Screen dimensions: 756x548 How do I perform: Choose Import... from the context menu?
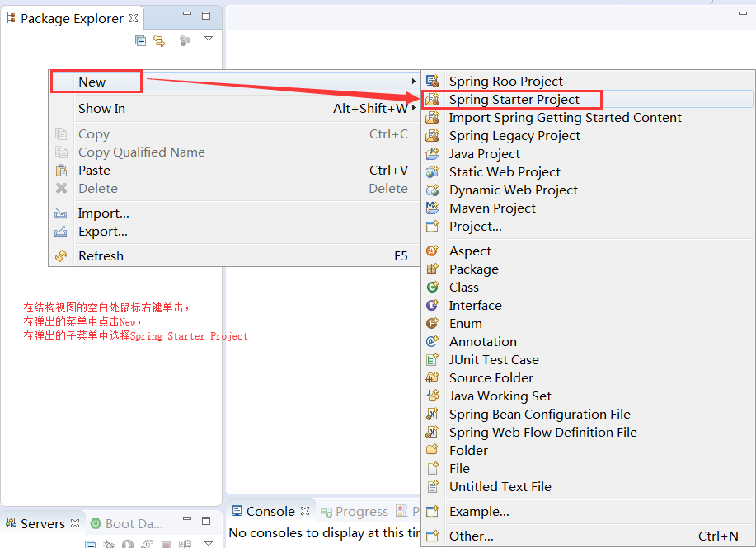(x=235, y=213)
